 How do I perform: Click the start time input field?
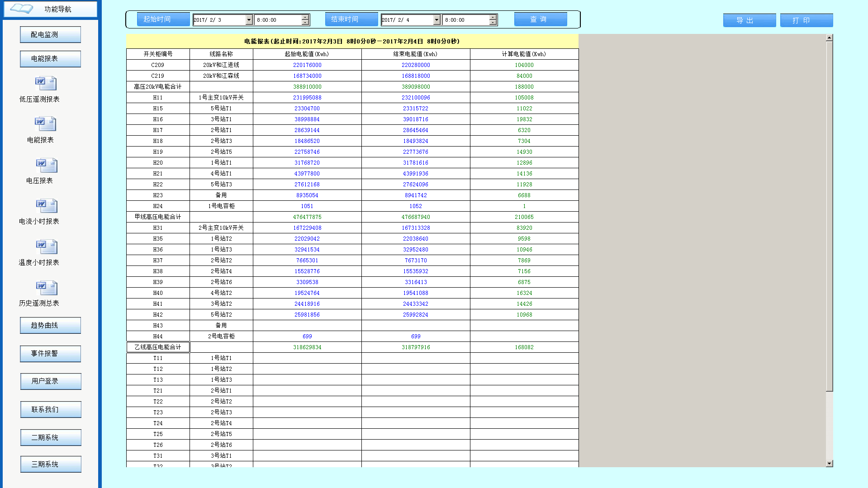pos(278,20)
